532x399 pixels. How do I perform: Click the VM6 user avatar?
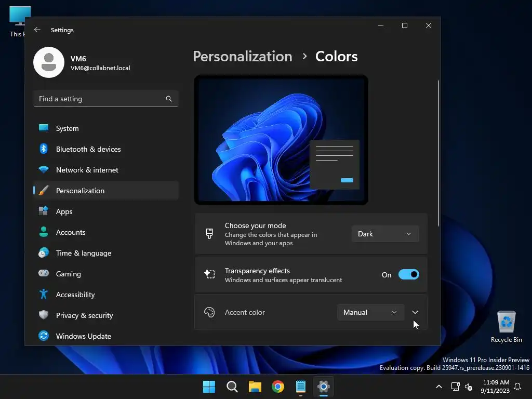tap(49, 62)
